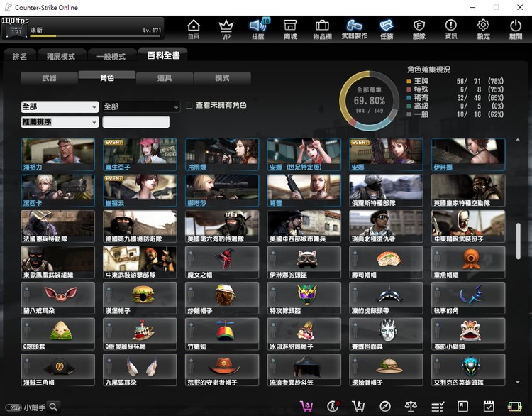Select the 角色 sub-tab
Viewport: 532px width, 416px height.
point(107,78)
